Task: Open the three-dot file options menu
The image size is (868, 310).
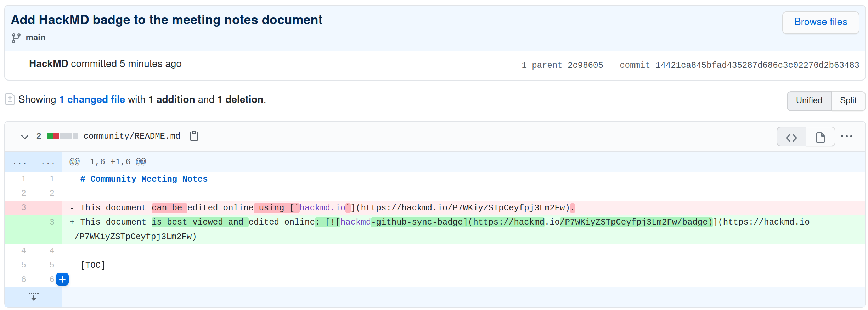Action: [x=846, y=137]
